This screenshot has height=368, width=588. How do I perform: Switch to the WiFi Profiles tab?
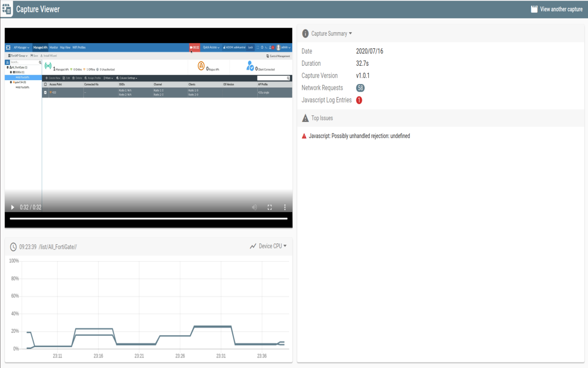[x=79, y=47]
